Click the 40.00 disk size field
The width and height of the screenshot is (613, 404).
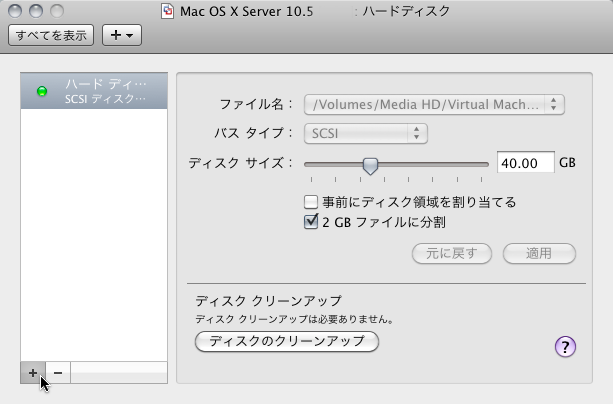pyautogui.click(x=524, y=163)
